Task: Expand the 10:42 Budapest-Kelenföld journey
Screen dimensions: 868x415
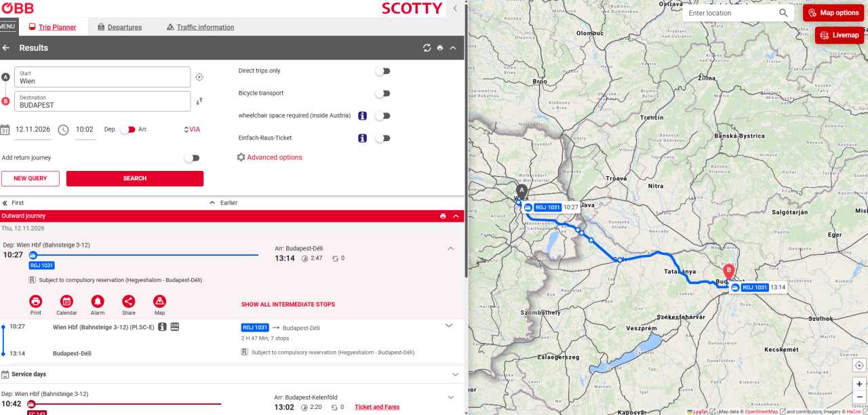Action: tap(450, 397)
